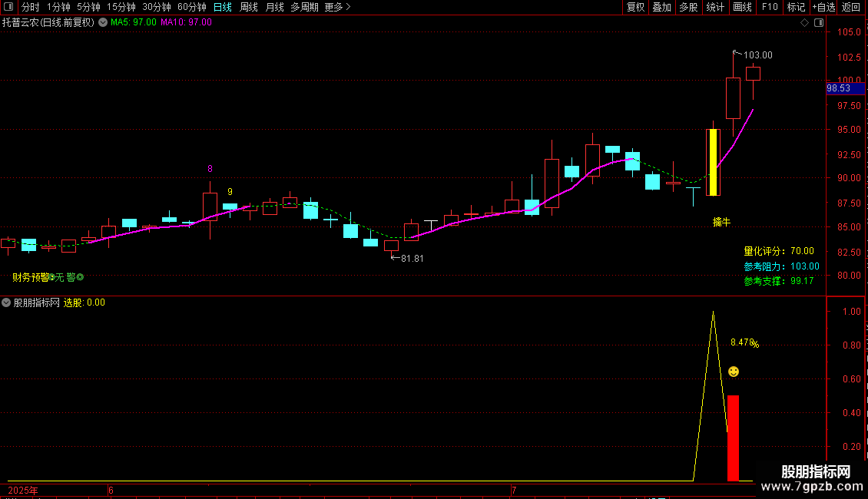Screen dimensions: 868x499
Task: Open the 统计 statistics tool
Action: [714, 7]
